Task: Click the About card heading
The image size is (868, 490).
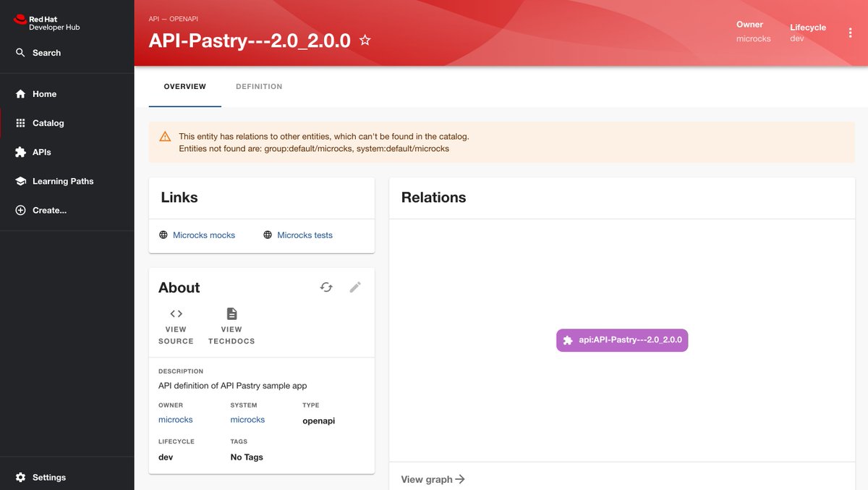Action: (x=179, y=287)
